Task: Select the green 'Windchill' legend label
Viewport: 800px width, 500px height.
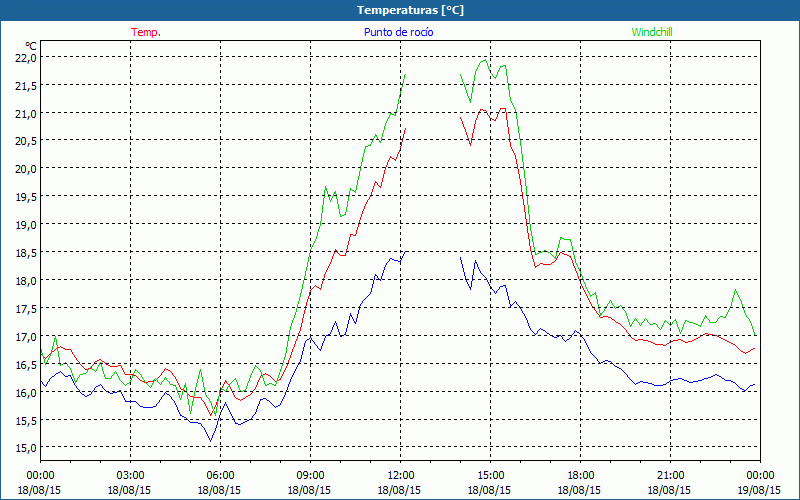Action: (652, 32)
